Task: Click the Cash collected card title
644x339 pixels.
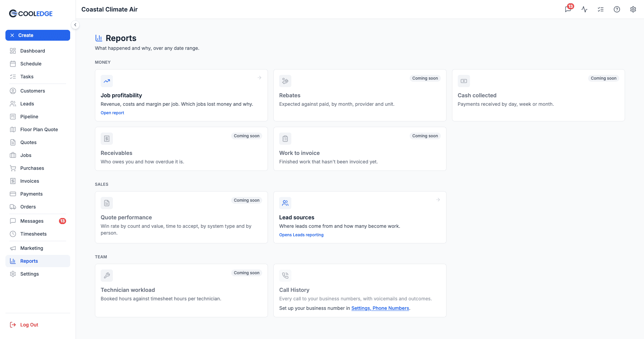Action: [477, 96]
